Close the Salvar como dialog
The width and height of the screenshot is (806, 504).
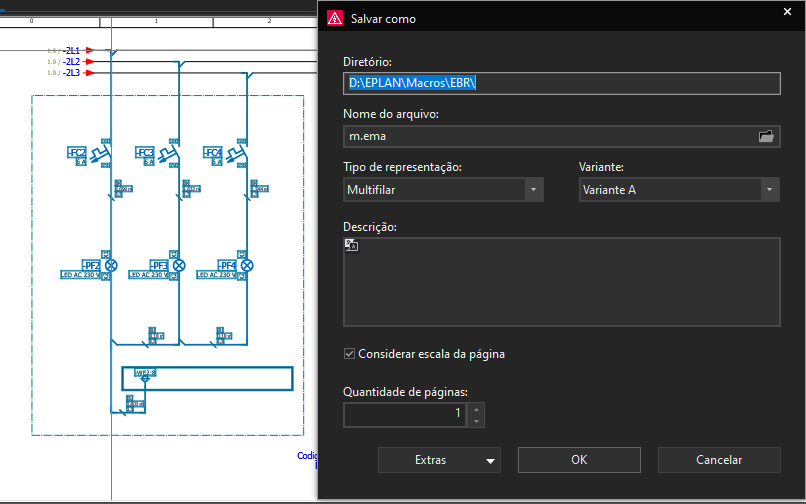(786, 12)
